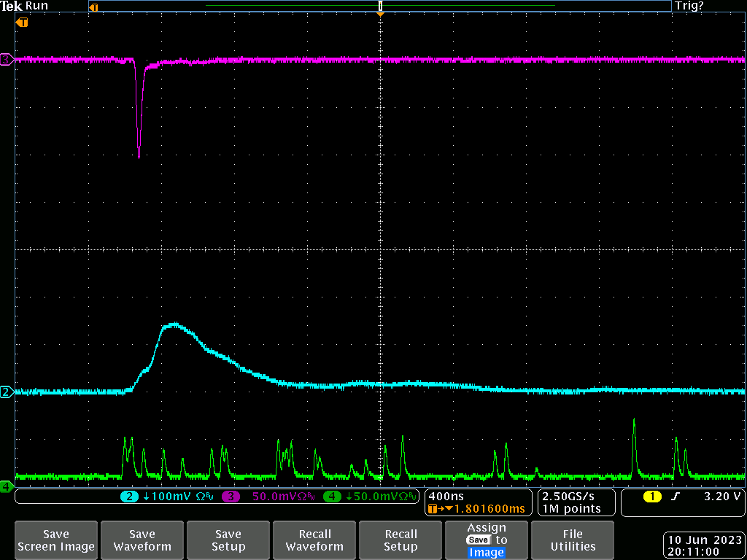This screenshot has width=747, height=560.
Task: Select the green channel 4 badge
Action: coord(332,497)
